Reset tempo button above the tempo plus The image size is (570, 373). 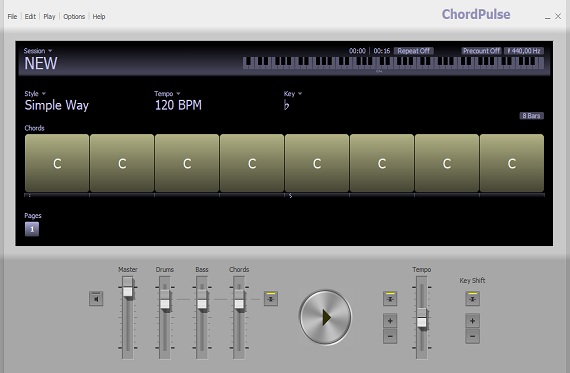click(390, 299)
